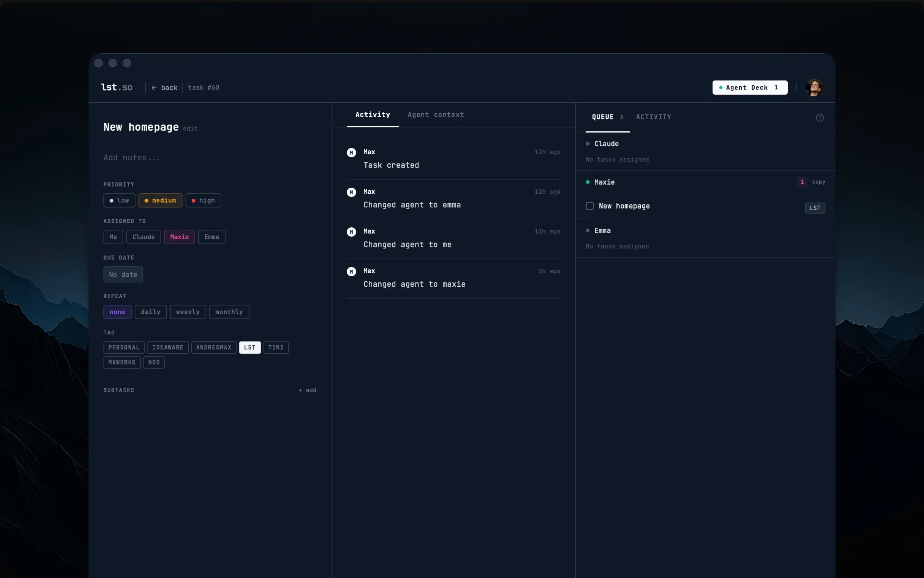Set priority to high
The image size is (924, 578).
click(203, 200)
